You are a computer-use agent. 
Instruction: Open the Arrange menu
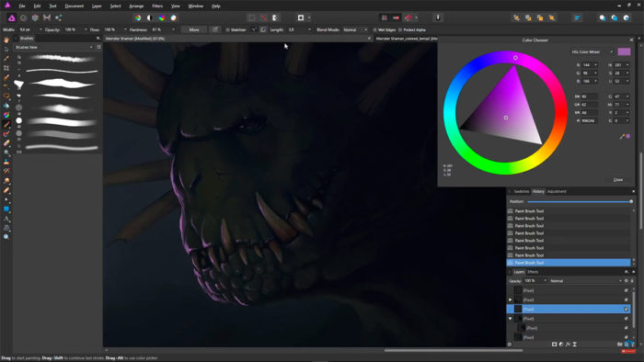pyautogui.click(x=136, y=6)
